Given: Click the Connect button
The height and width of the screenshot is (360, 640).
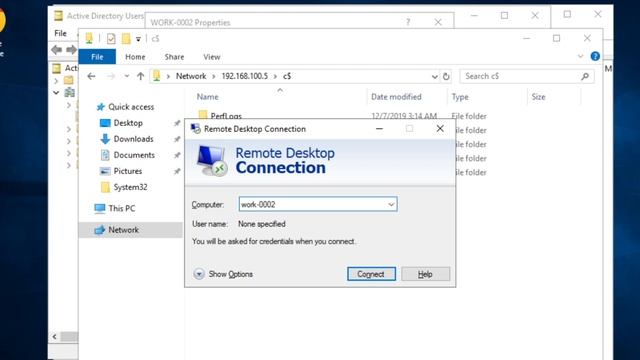Looking at the screenshot, I should click(371, 274).
